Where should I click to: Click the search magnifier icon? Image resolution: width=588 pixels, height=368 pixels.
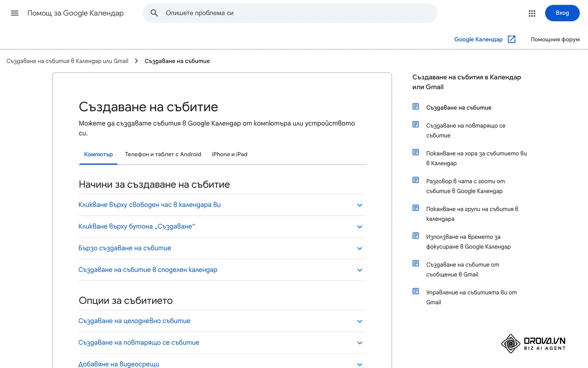point(154,13)
